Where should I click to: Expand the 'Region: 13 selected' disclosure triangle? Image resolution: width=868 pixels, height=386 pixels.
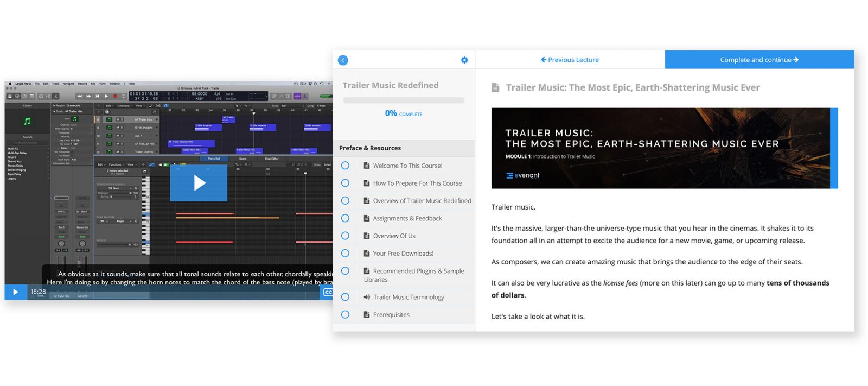54,106
